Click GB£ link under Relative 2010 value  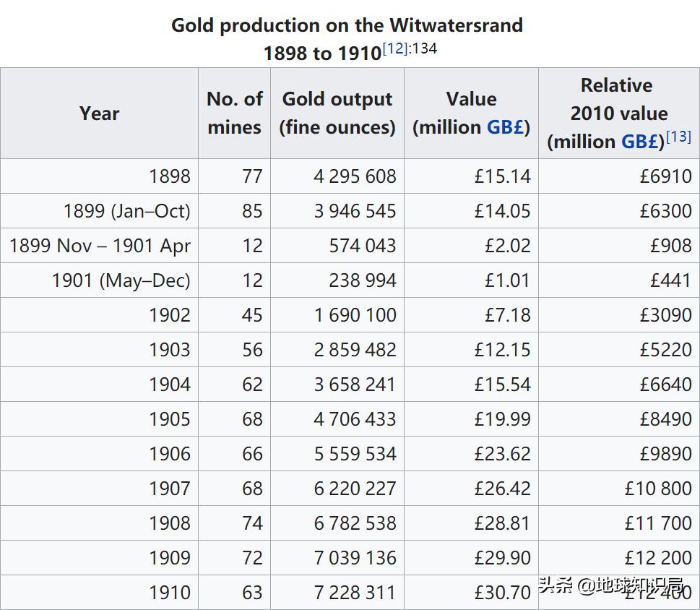click(x=639, y=142)
